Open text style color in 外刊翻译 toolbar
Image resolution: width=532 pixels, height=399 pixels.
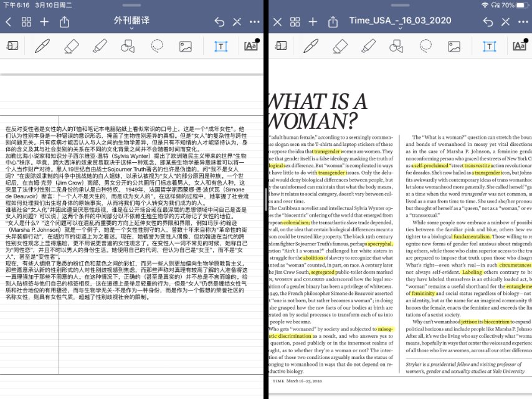(x=250, y=46)
